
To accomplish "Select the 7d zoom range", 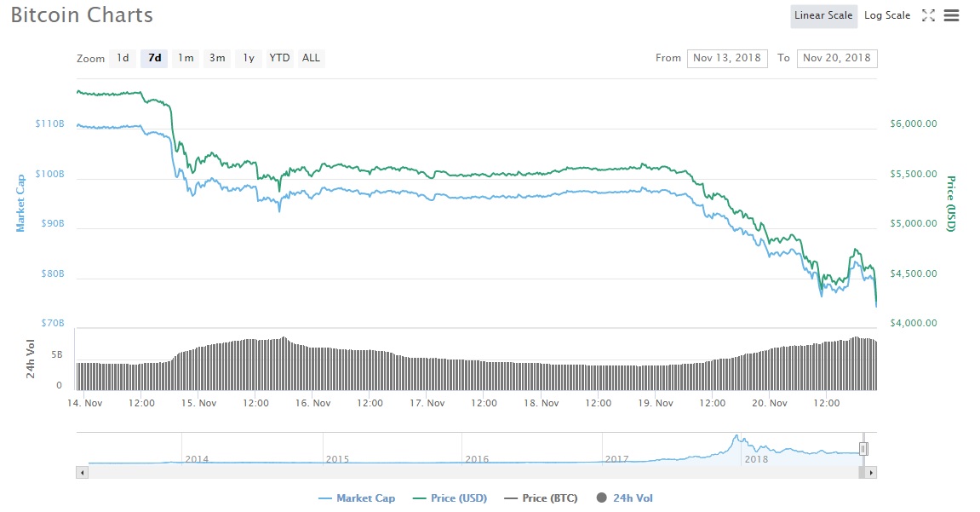I will [154, 58].
